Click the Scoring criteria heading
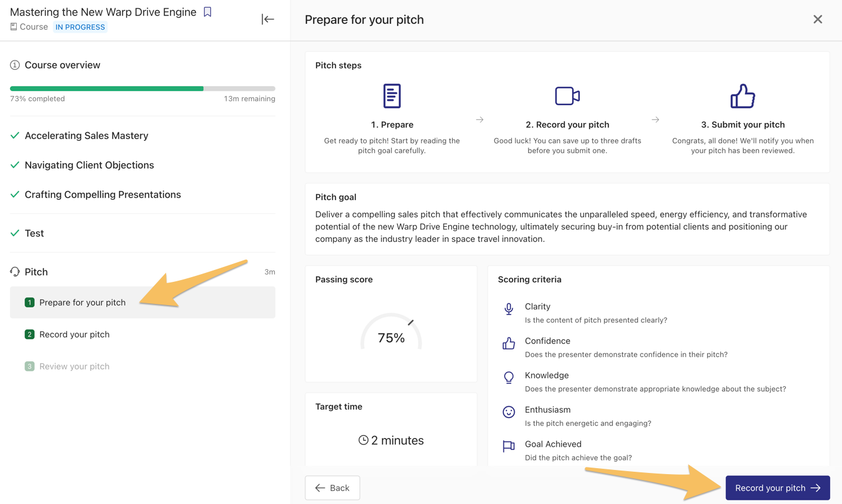This screenshot has width=842, height=504. [x=530, y=279]
